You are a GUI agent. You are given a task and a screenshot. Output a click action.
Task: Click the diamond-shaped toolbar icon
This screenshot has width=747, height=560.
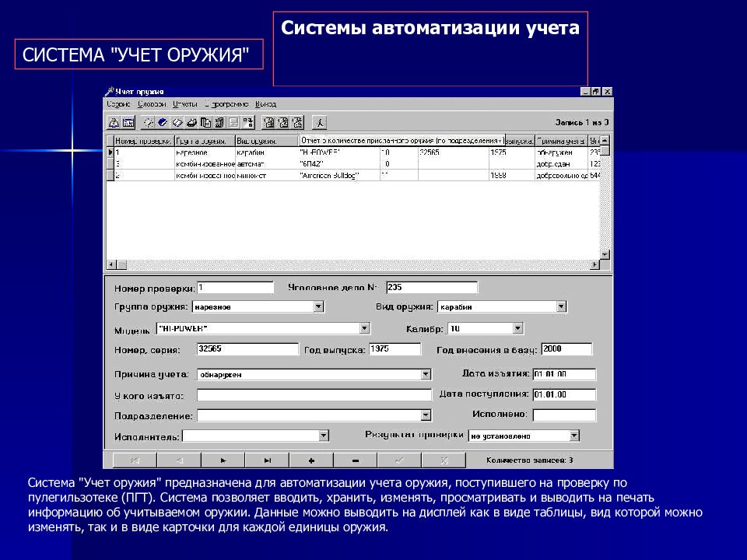tap(177, 123)
